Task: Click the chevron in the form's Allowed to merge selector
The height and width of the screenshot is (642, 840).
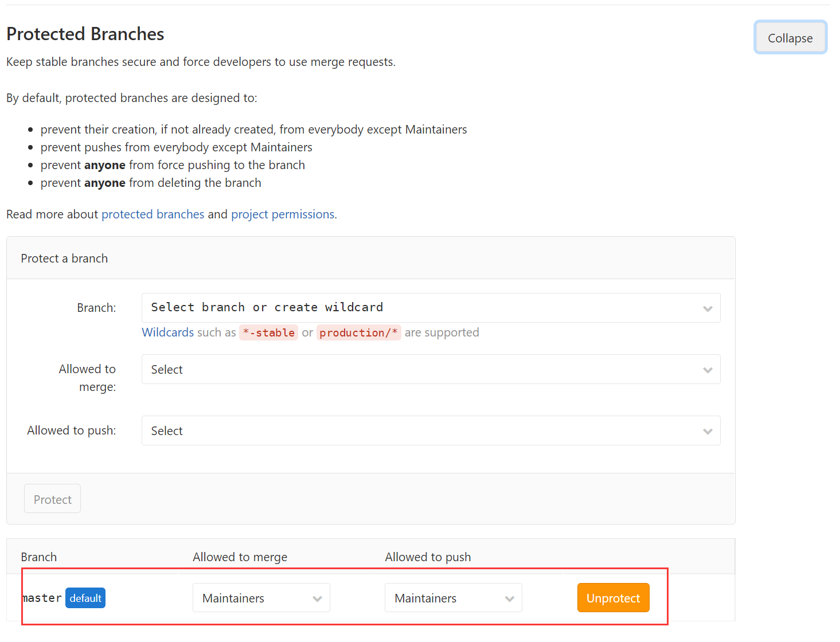Action: coord(708,370)
